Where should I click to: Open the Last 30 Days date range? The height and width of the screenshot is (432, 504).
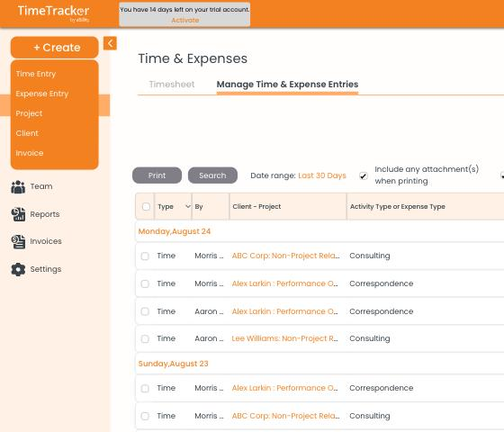(x=322, y=175)
